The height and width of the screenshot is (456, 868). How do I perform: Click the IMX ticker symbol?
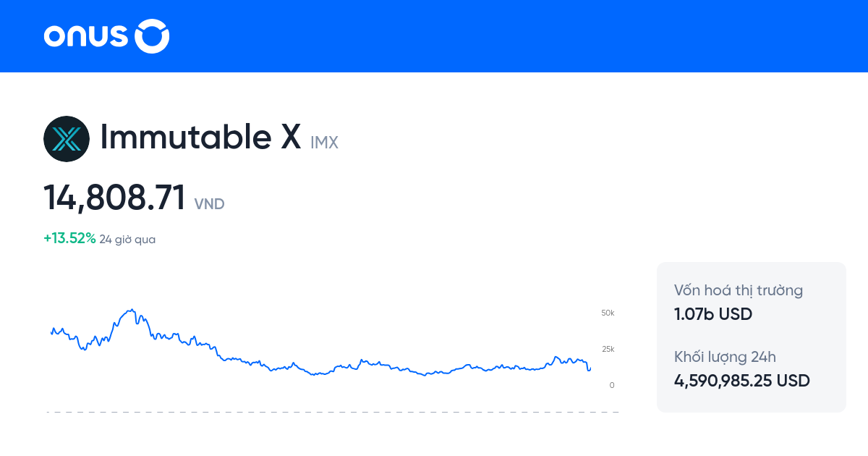pyautogui.click(x=324, y=143)
